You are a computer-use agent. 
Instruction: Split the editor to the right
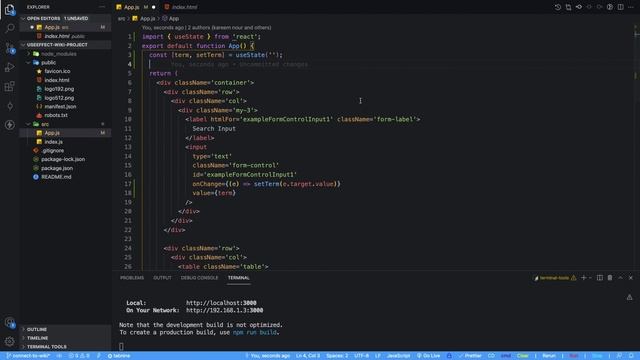point(620,7)
